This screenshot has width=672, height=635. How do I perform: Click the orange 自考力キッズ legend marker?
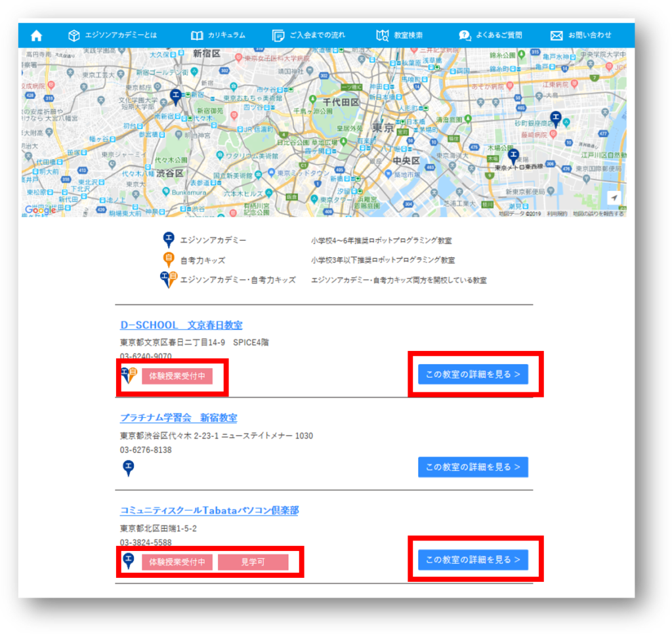point(169,260)
